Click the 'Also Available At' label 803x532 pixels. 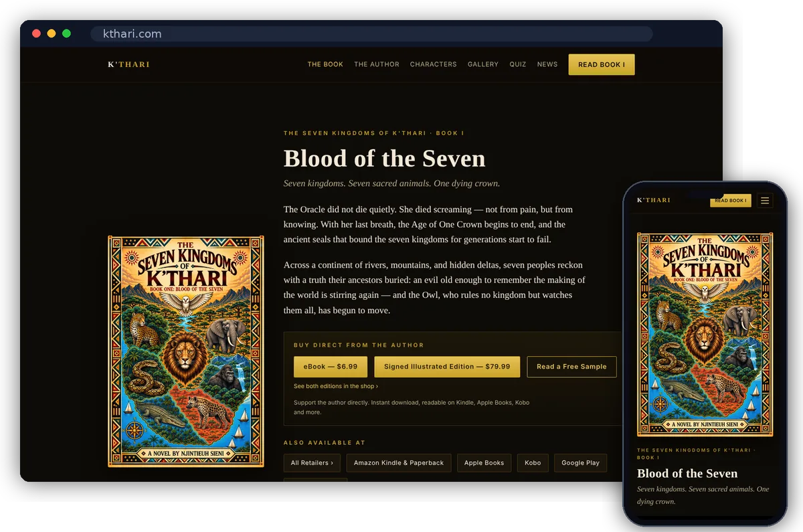coord(325,443)
